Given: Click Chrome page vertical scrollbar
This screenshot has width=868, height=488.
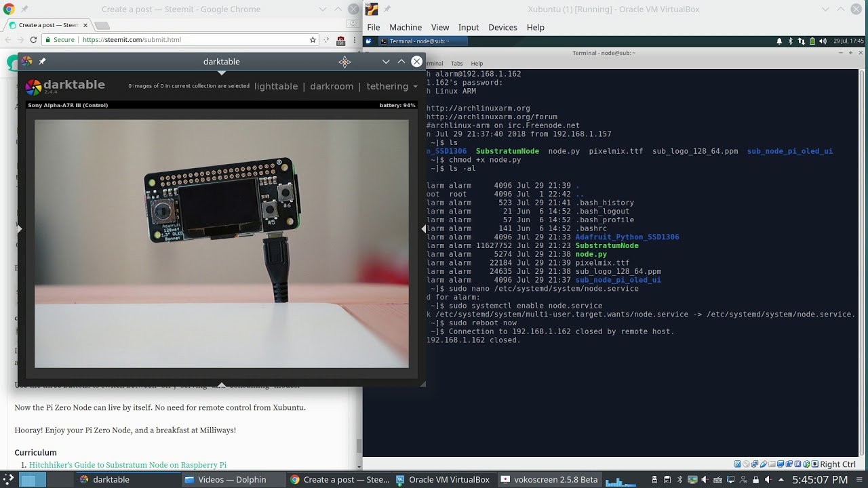Looking at the screenshot, I should (x=359, y=447).
